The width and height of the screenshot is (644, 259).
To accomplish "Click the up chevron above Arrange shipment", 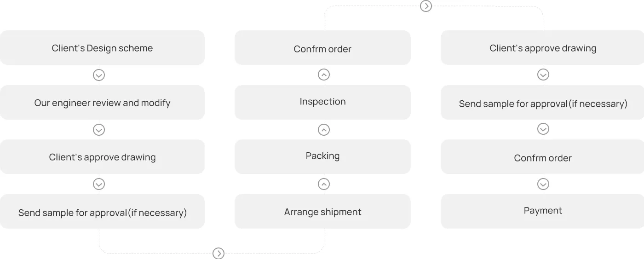I will pyautogui.click(x=324, y=184).
